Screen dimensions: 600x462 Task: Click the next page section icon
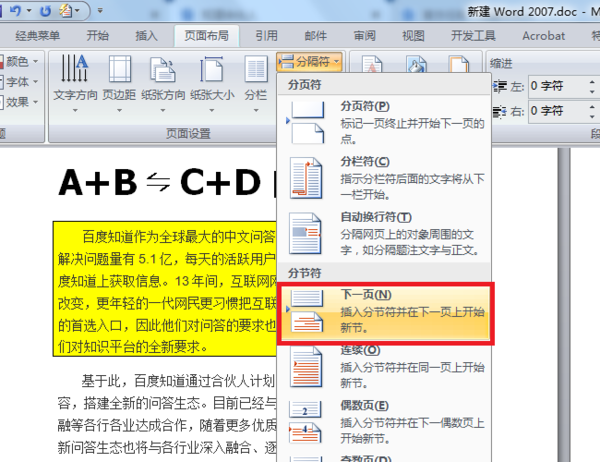[x=307, y=312]
